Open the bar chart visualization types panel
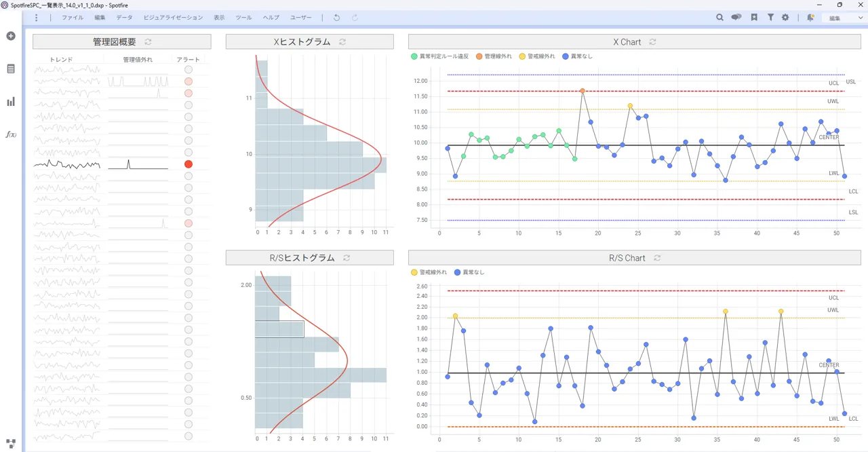 click(x=11, y=102)
